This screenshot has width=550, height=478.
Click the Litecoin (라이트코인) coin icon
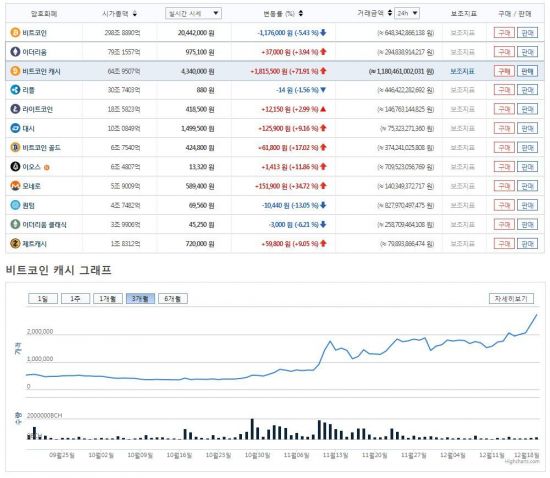click(15, 109)
